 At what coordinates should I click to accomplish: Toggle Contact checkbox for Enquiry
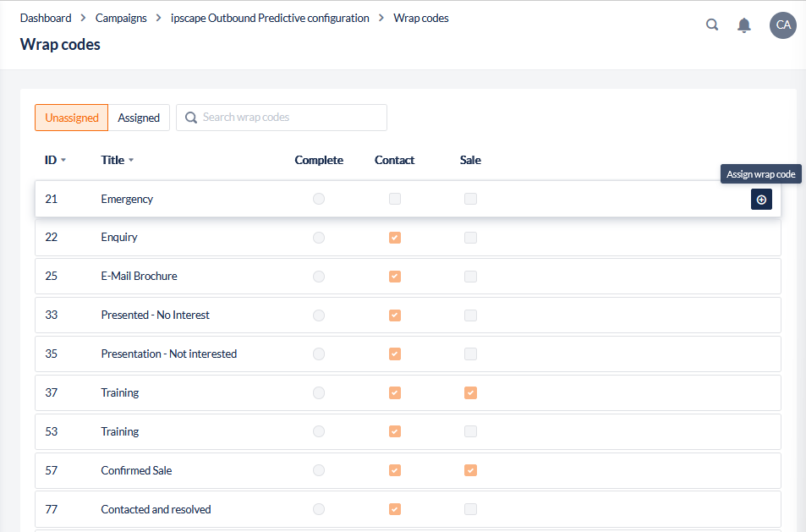pyautogui.click(x=395, y=238)
